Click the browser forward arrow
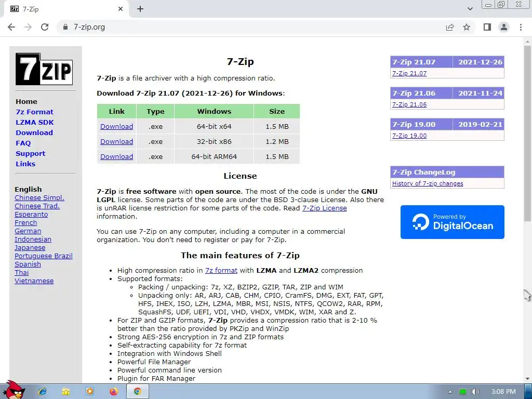Image resolution: width=532 pixels, height=399 pixels. pos(28,27)
